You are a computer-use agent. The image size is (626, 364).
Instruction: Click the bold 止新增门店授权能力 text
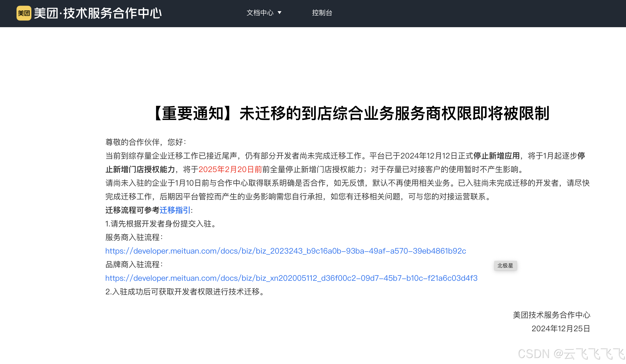[x=140, y=169]
